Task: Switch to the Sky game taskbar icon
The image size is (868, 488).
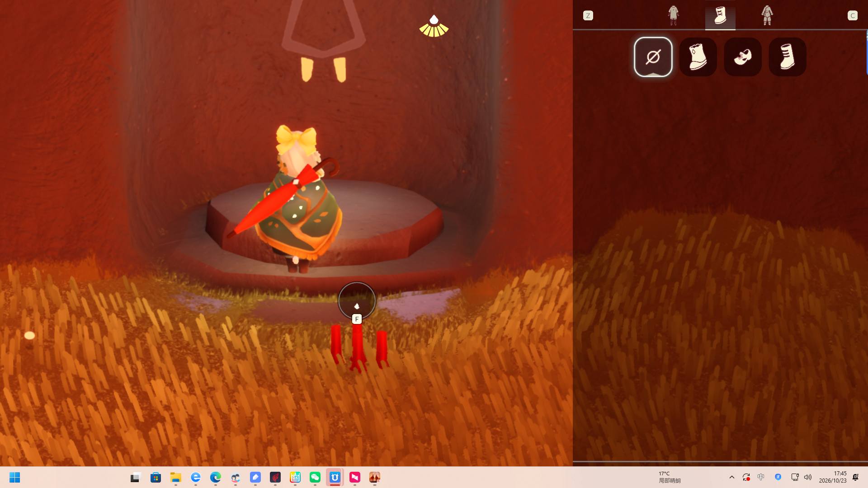Action: (x=374, y=478)
